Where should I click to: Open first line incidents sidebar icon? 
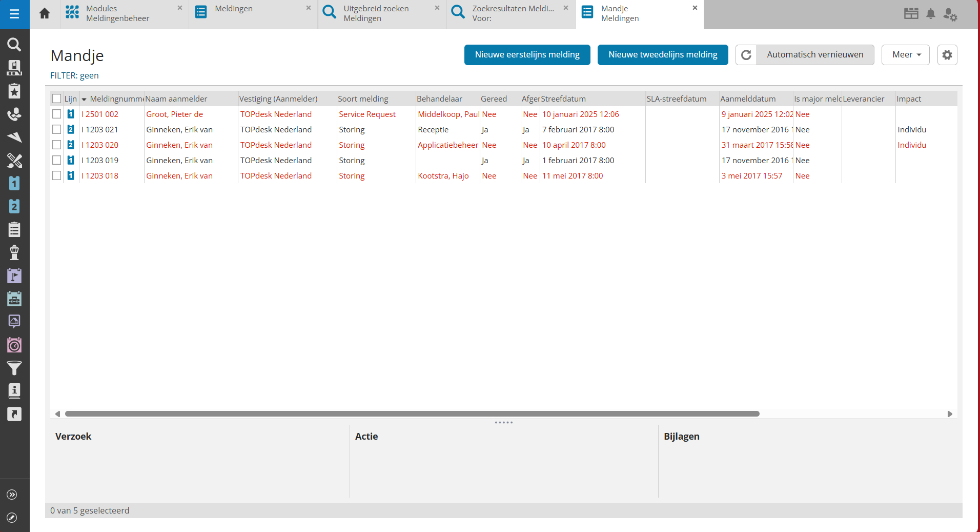pyautogui.click(x=14, y=183)
